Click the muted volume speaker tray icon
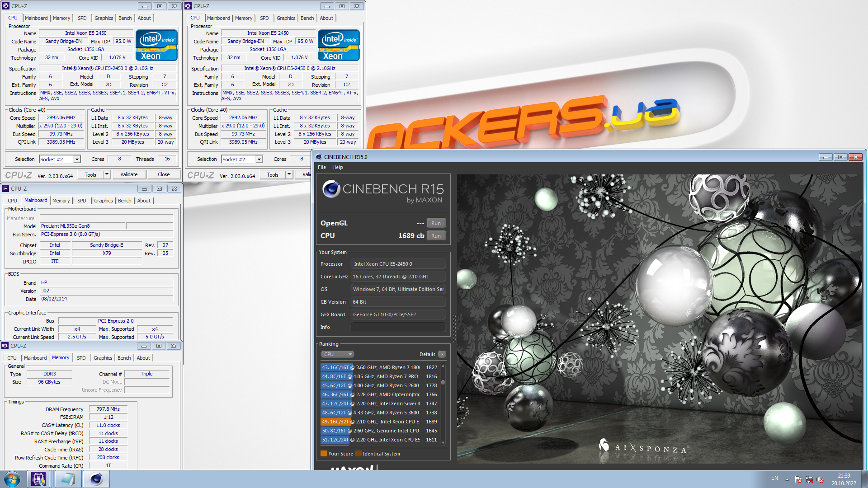868x488 pixels. tap(820, 479)
